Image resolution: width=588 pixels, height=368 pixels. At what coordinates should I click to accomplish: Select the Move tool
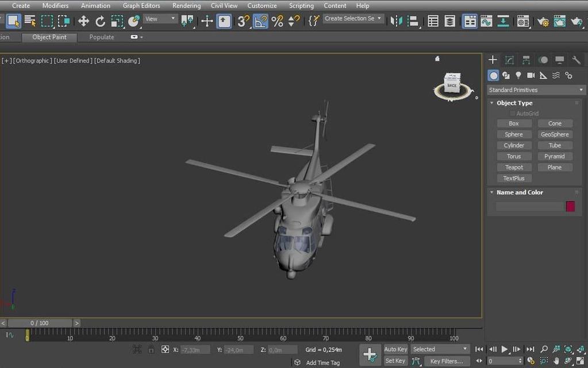[83, 21]
